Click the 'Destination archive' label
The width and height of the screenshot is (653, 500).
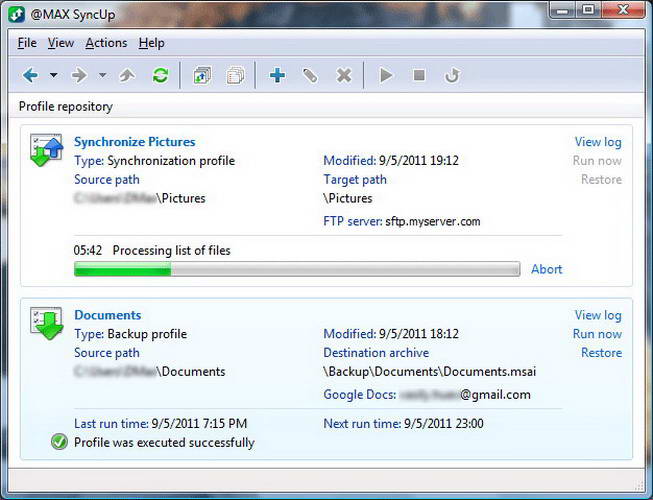point(376,353)
